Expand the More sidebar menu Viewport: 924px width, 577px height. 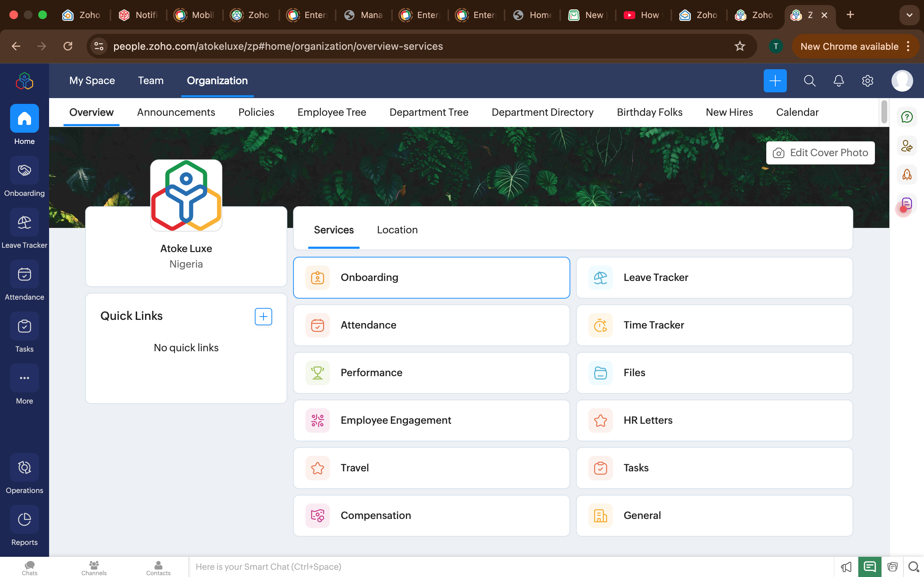point(25,378)
